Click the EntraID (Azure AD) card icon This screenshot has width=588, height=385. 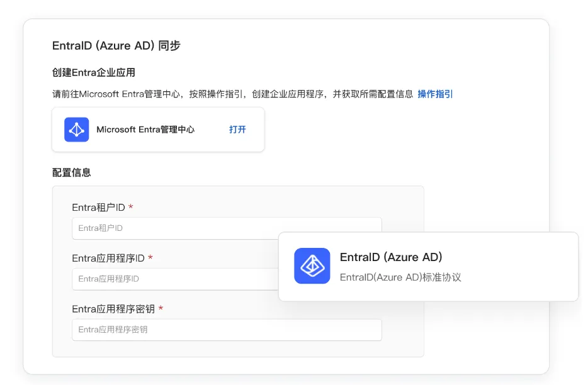pos(312,266)
